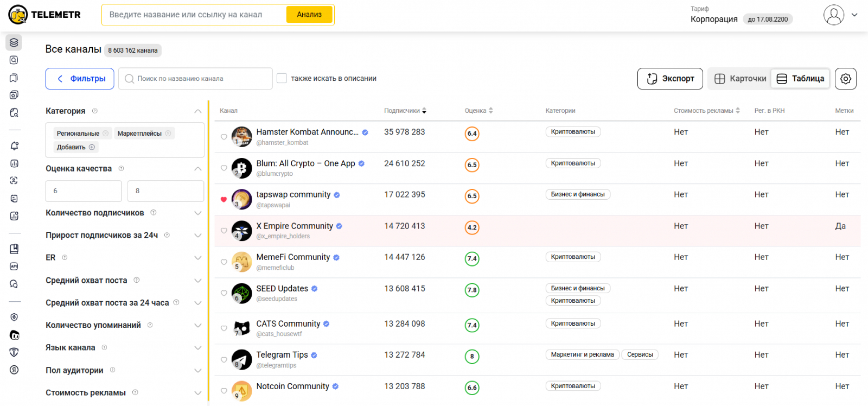Click the channel name search field
The image size is (868, 406).
(195, 79)
